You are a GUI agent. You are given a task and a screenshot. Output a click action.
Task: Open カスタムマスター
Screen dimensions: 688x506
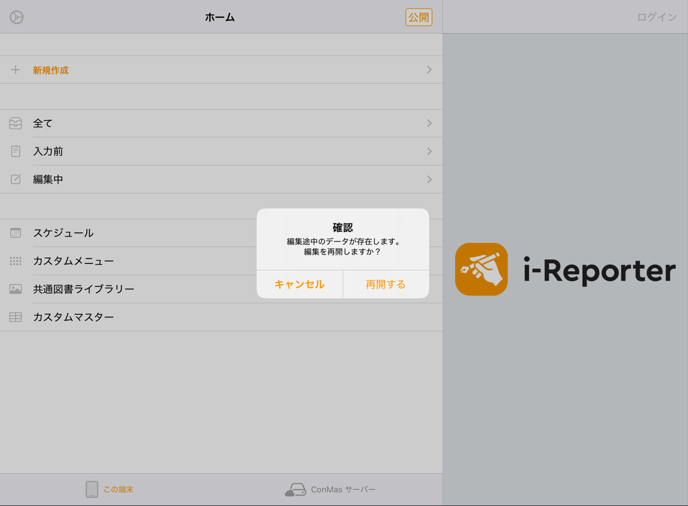click(221, 317)
